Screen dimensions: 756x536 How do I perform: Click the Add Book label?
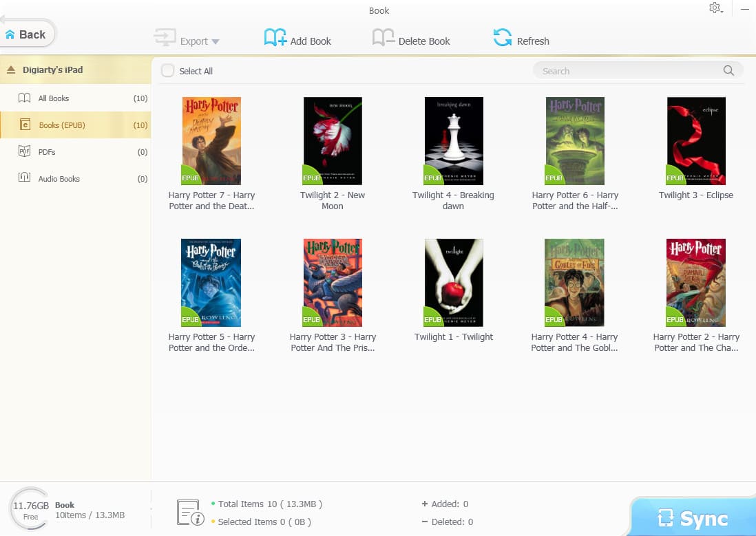coord(311,41)
